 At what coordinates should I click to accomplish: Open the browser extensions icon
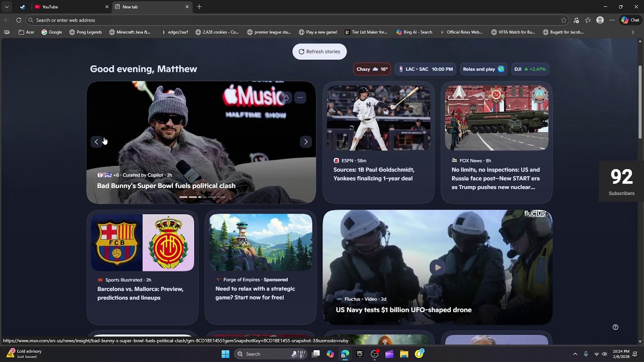click(x=576, y=20)
